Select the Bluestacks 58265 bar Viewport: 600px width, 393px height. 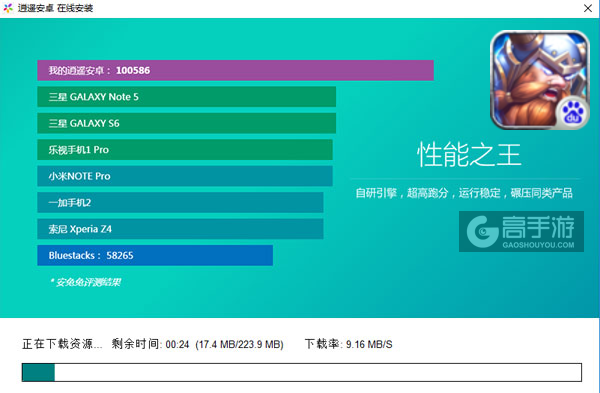[x=155, y=255]
